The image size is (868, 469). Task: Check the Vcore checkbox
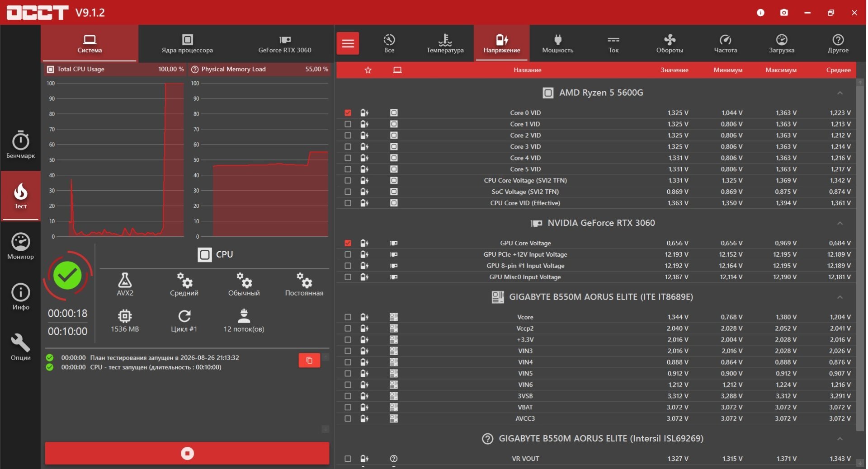pyautogui.click(x=348, y=317)
